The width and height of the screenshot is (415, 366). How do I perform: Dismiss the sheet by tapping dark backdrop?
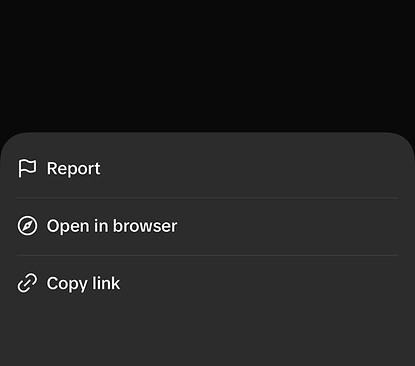click(207, 65)
